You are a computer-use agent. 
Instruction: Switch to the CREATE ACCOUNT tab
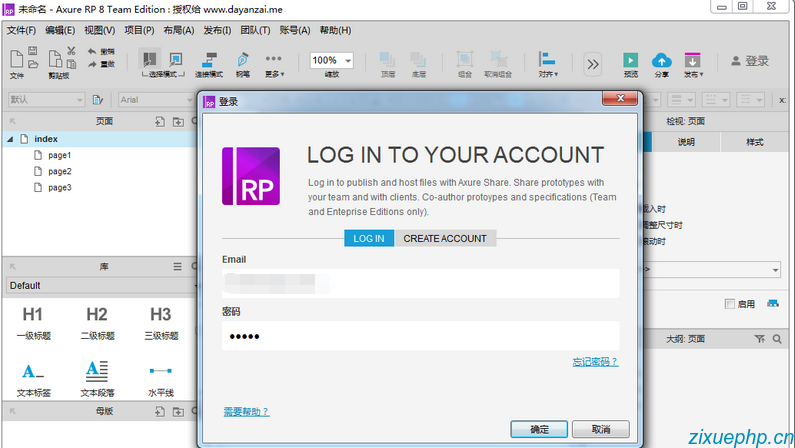(445, 238)
